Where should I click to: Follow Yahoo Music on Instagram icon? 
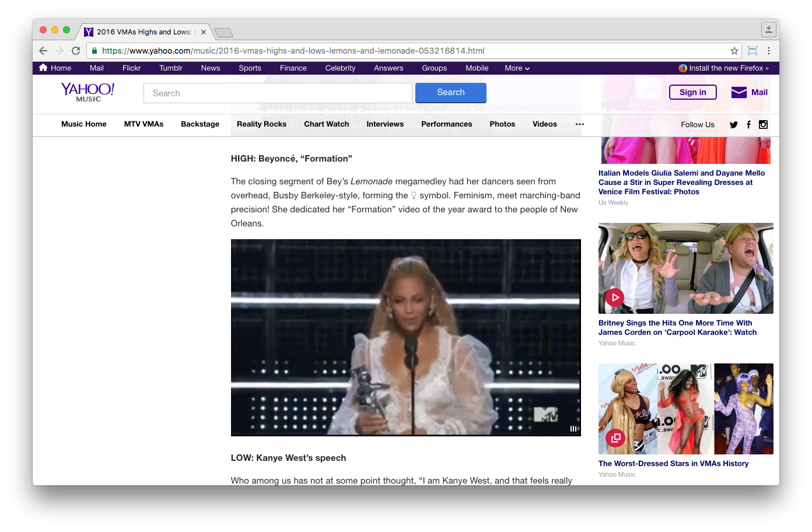click(x=763, y=124)
